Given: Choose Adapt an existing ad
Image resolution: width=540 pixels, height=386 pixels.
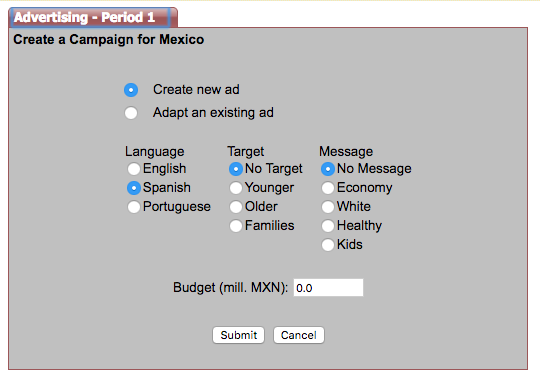Looking at the screenshot, I should tap(131, 113).
